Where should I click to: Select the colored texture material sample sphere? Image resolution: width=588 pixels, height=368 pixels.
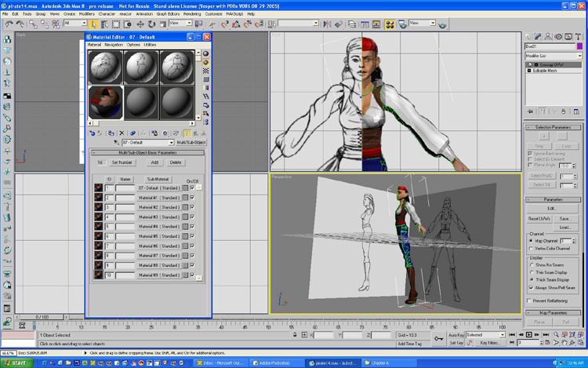tap(106, 104)
